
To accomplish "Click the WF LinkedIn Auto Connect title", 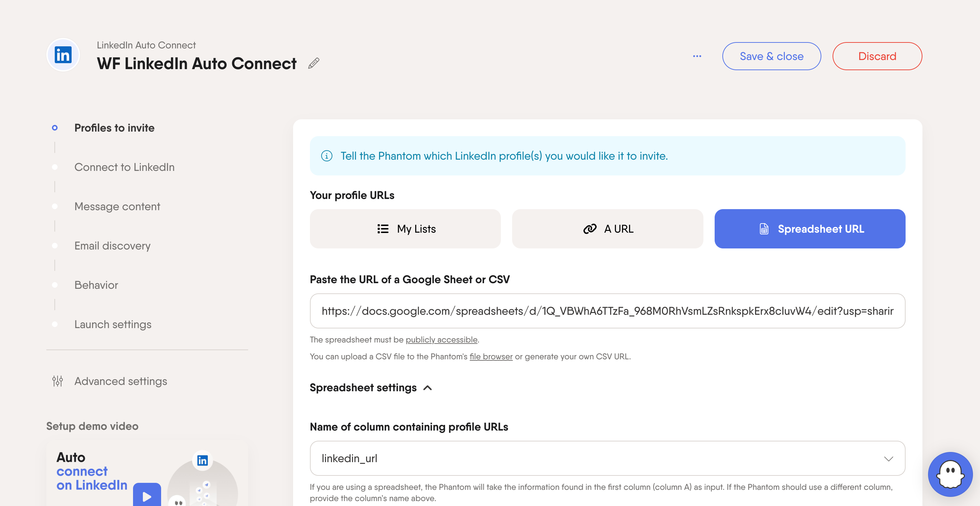I will pos(196,63).
